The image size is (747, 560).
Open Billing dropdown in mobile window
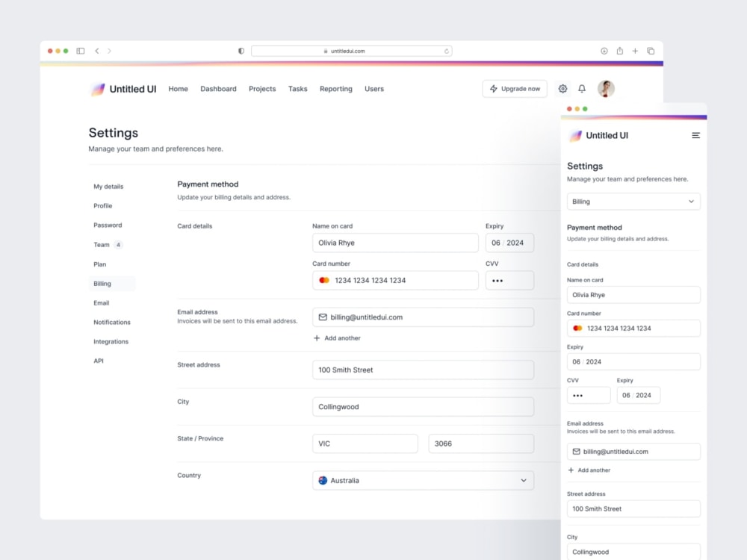[x=633, y=202]
